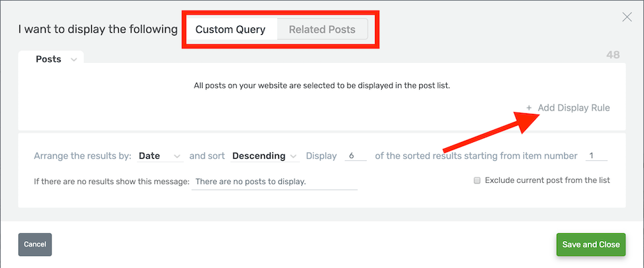Edit the 'There are no posts to display' field

(274, 182)
